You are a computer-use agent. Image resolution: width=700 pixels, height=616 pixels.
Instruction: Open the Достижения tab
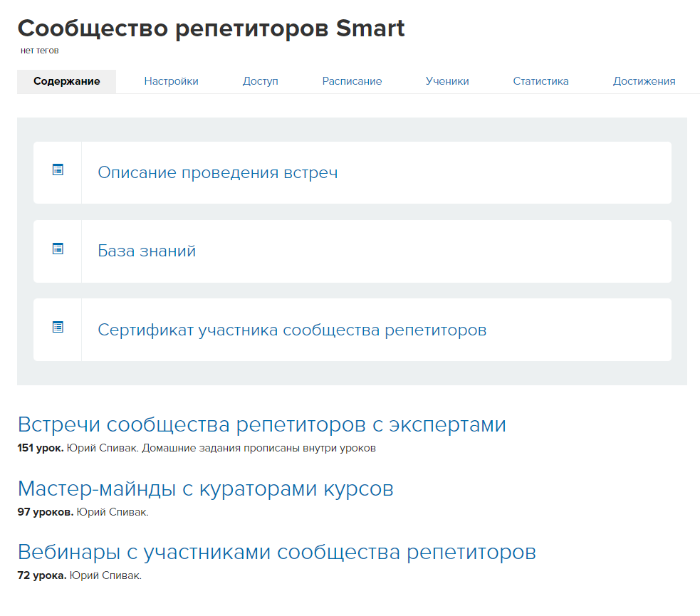coord(644,81)
